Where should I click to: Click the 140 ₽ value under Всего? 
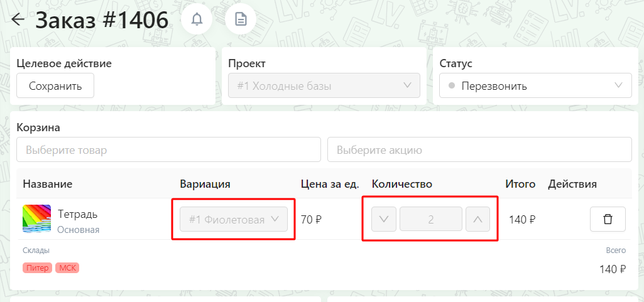click(613, 269)
